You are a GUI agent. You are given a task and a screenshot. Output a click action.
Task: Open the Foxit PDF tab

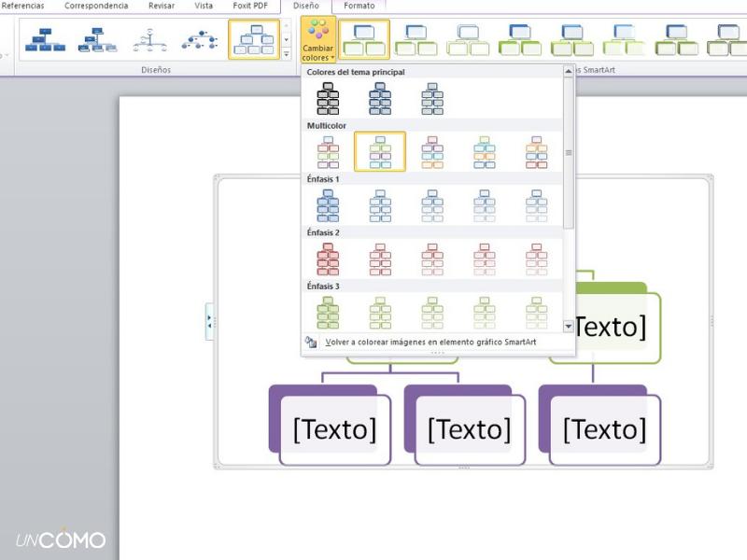point(248,6)
